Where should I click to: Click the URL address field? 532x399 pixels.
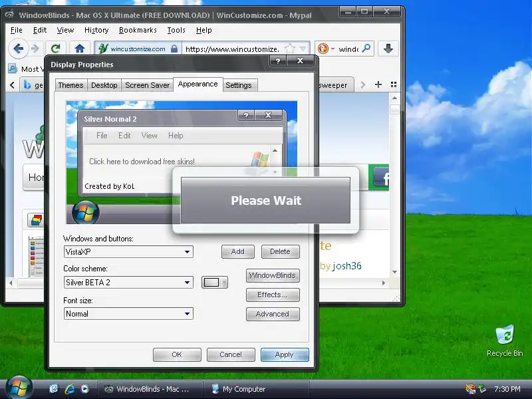point(233,49)
